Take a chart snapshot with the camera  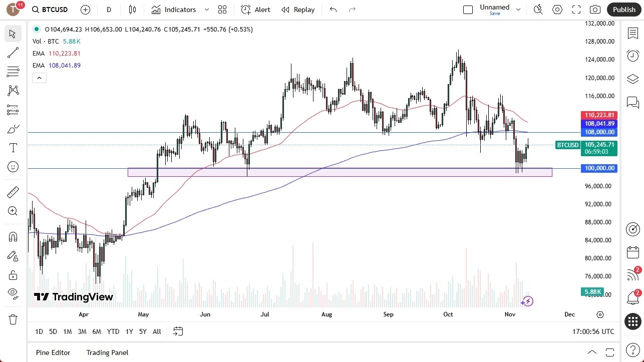594,10
